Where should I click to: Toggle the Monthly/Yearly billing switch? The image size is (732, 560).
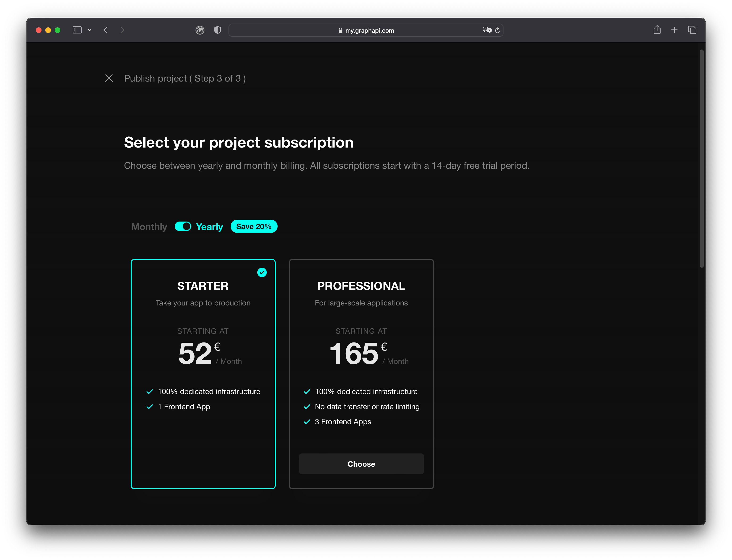coord(183,227)
